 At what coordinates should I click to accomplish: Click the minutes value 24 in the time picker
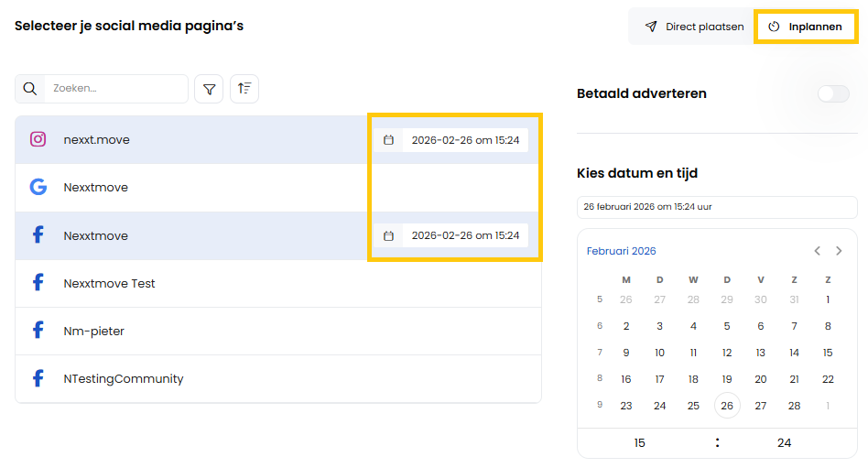784,443
